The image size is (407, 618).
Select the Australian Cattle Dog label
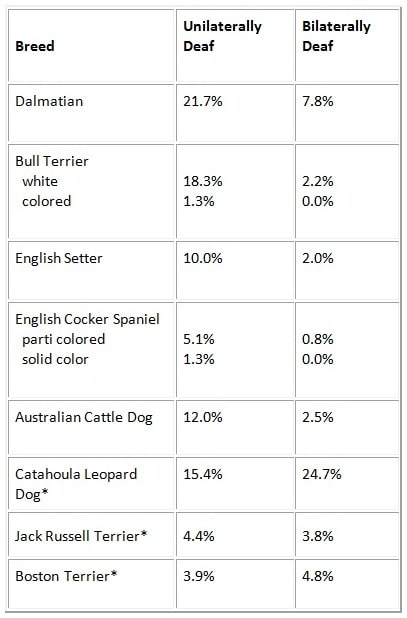(84, 417)
